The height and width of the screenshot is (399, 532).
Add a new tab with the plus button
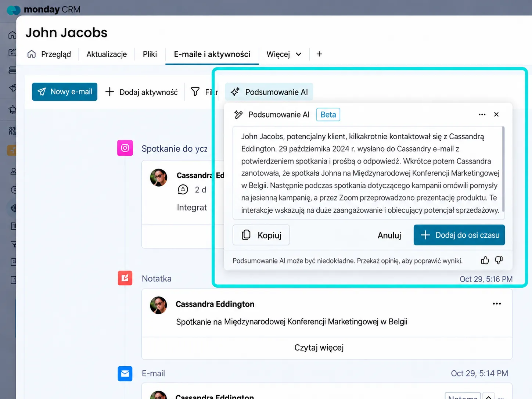tap(319, 54)
